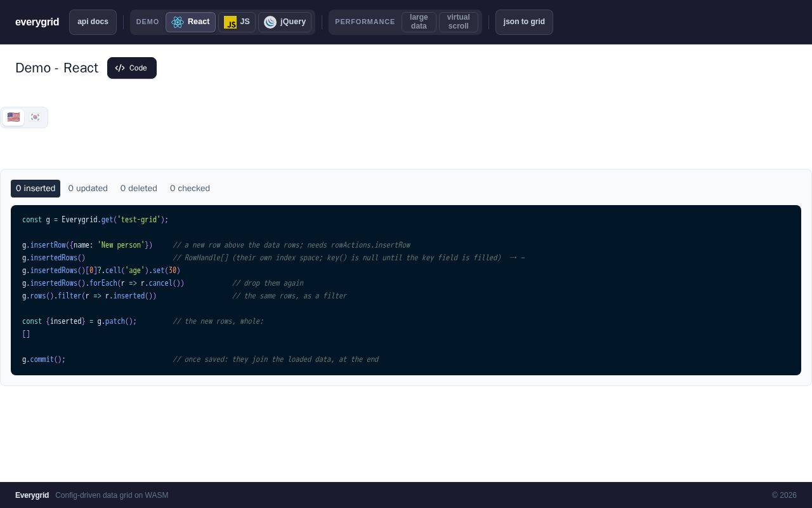The width and height of the screenshot is (812, 508).
Task: Click "Everygrid" in the footer
Action: pos(32,495)
